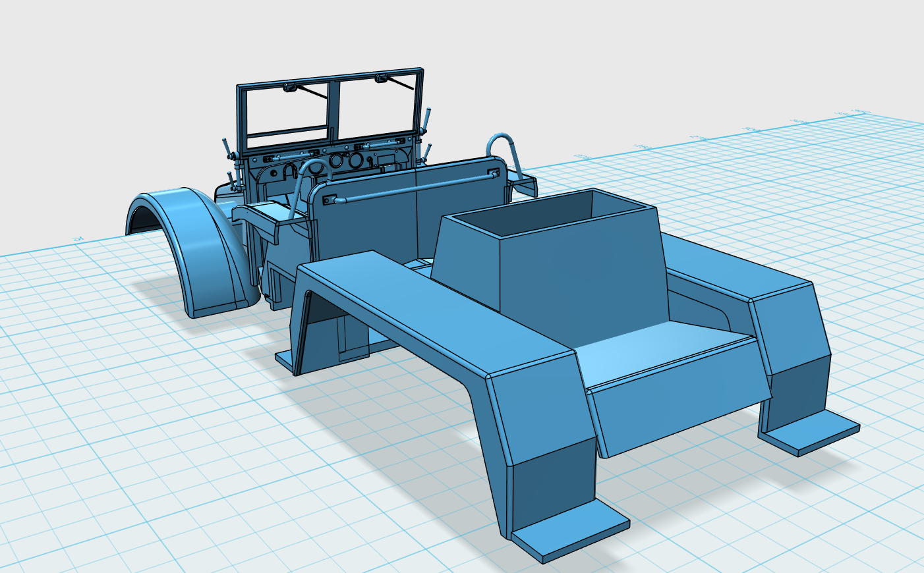This screenshot has height=573, width=924.
Task: Select the sloped rear panel between fenders
Action: point(679,397)
